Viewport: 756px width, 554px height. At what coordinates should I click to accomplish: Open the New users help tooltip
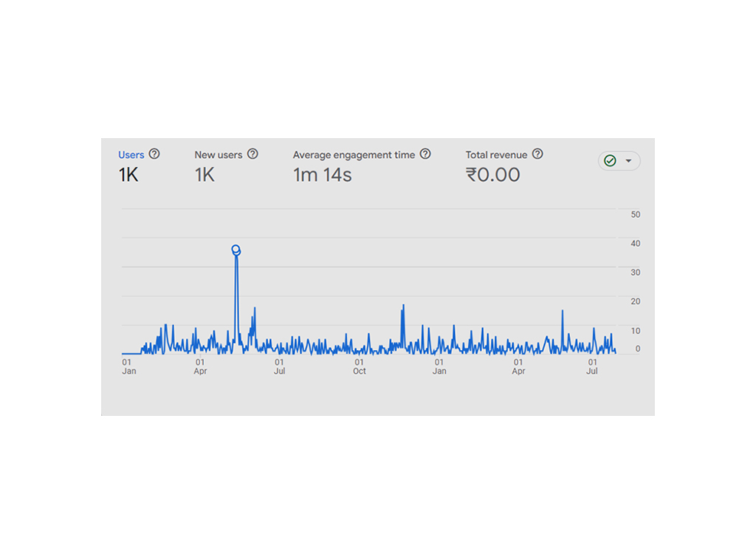pos(252,154)
